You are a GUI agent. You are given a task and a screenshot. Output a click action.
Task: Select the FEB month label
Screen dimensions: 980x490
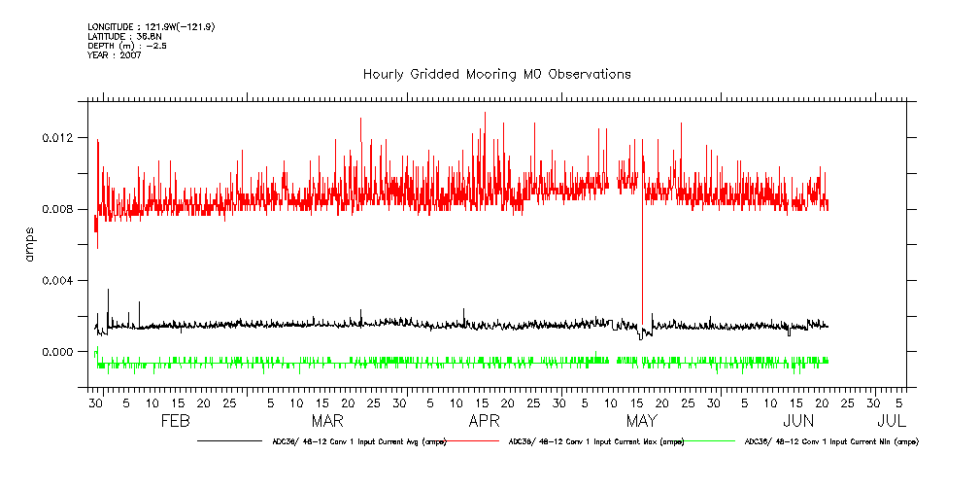tap(174, 421)
